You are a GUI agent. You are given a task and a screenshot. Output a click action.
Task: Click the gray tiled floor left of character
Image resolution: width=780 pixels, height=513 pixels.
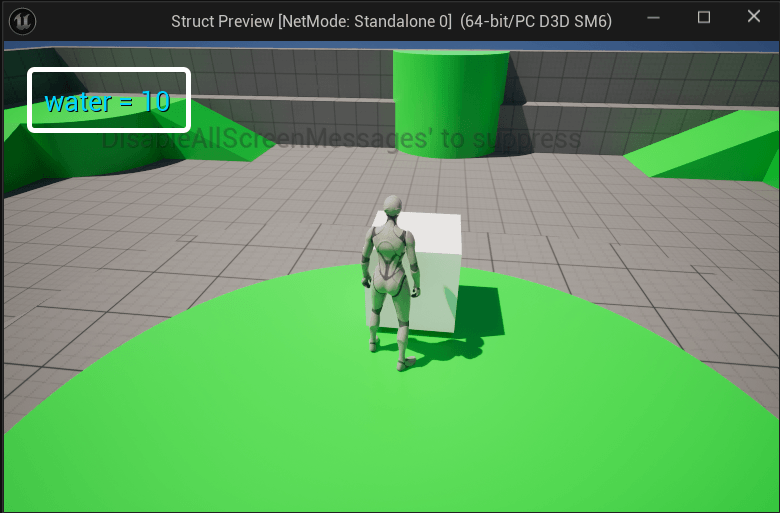pos(200,240)
